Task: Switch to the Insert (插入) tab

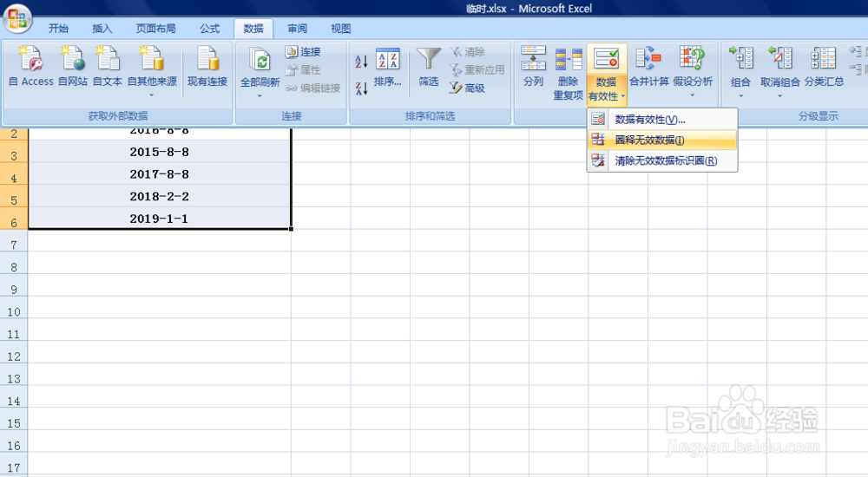Action: (x=102, y=29)
